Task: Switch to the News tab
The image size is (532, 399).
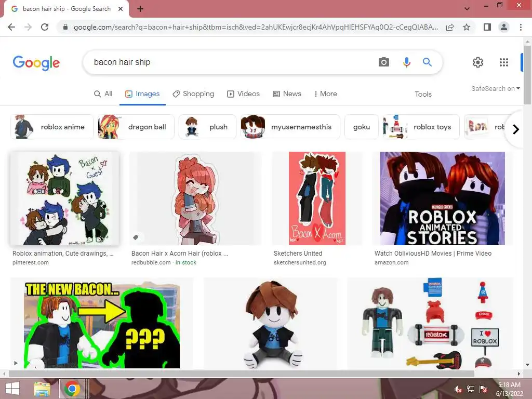Action: click(287, 94)
